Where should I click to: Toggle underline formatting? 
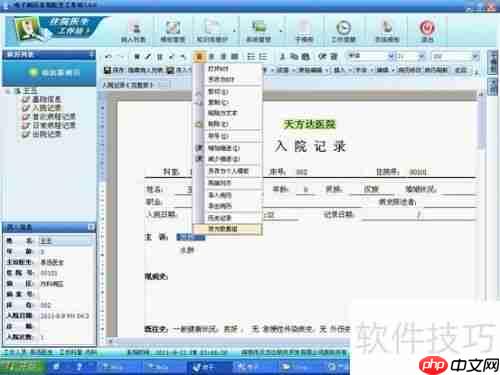(160, 57)
